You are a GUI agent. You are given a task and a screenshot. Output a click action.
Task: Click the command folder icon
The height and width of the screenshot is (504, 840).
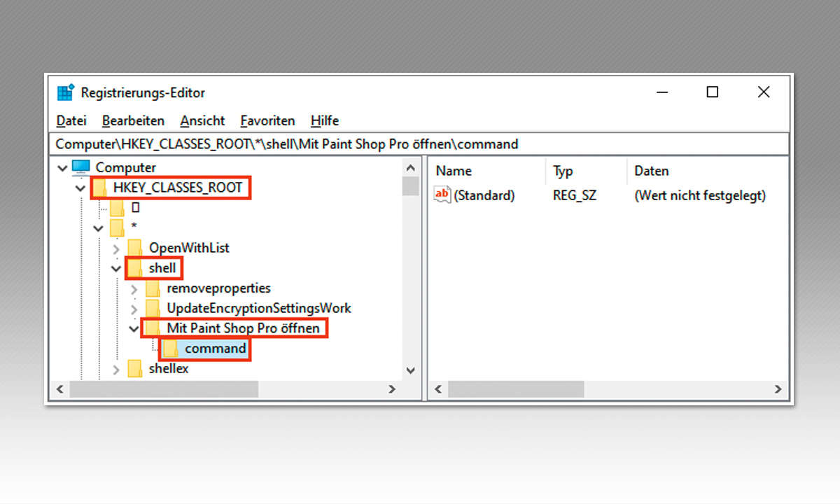[171, 349]
